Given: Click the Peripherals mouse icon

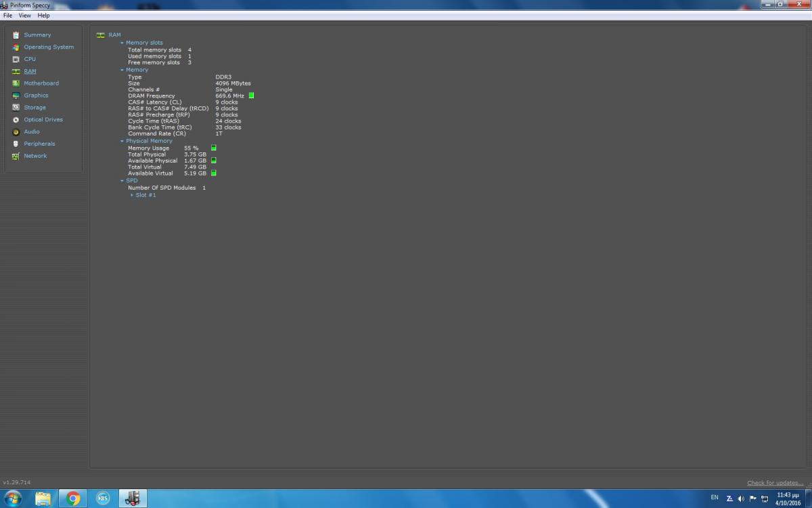Looking at the screenshot, I should 16,144.
